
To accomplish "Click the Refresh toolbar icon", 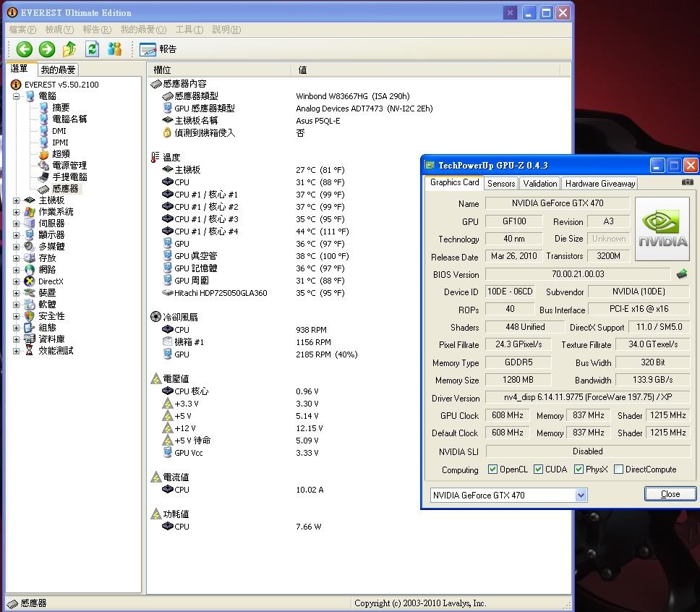I will click(x=92, y=49).
